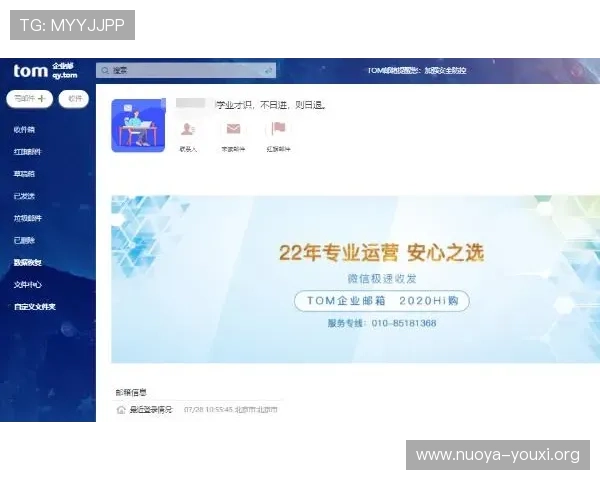Click the user avatar illustration
Image resolution: width=600 pixels, height=480 pixels.
[x=138, y=126]
